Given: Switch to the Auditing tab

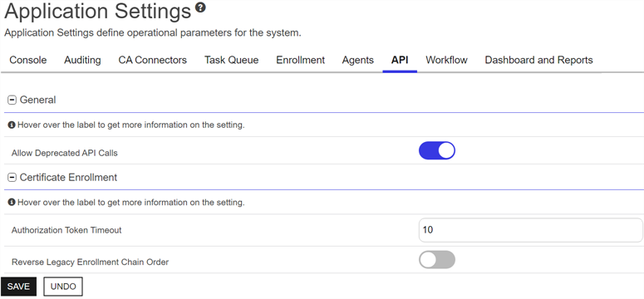Looking at the screenshot, I should (82, 60).
